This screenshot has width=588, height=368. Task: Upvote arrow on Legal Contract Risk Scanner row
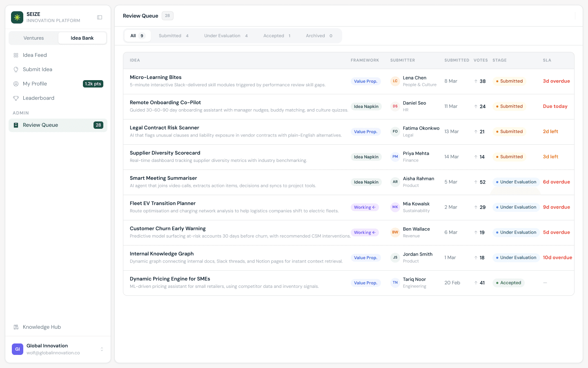[x=476, y=132]
